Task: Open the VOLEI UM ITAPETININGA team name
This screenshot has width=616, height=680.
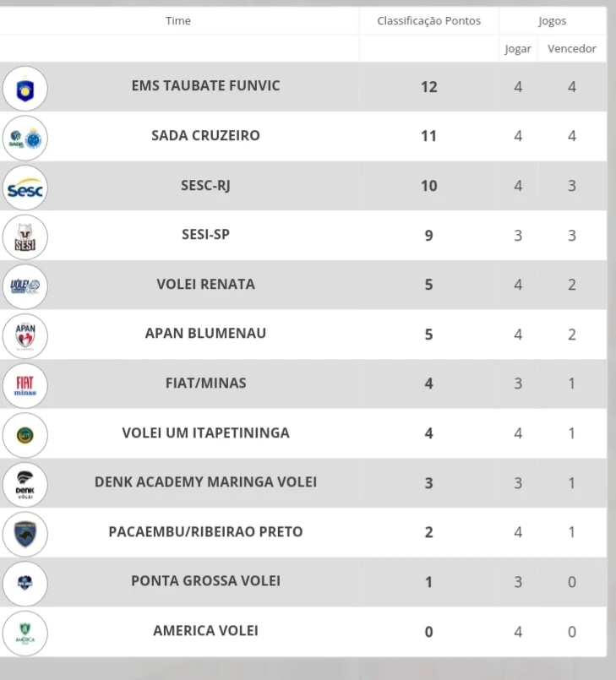Action: coord(205,432)
